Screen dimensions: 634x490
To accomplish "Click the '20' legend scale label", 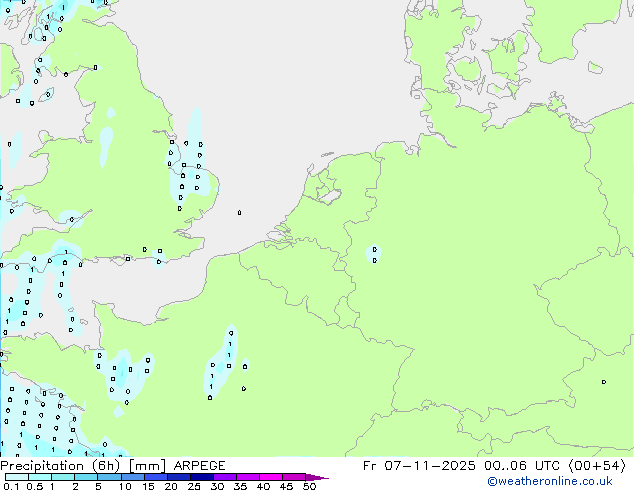I will (x=171, y=486).
